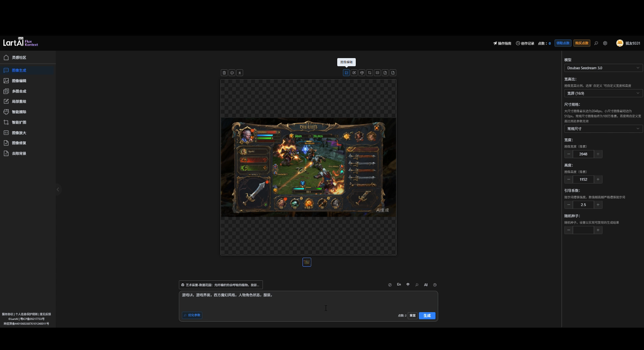Click the 优化参数 button
The width and height of the screenshot is (644, 350).
192,315
